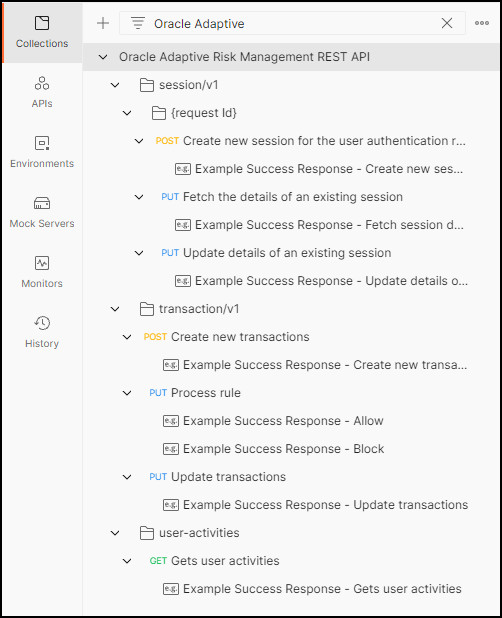
Task: Click the {request Id} folder icon
Action: (159, 113)
